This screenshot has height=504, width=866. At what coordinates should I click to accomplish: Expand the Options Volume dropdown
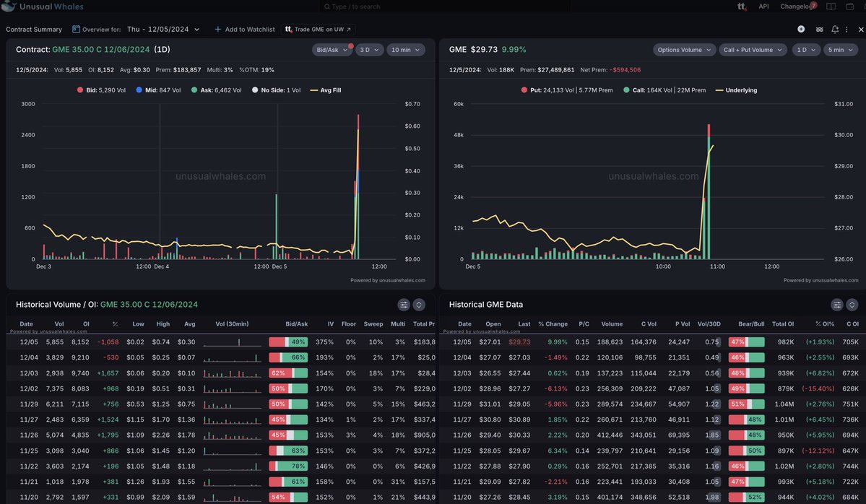point(684,50)
